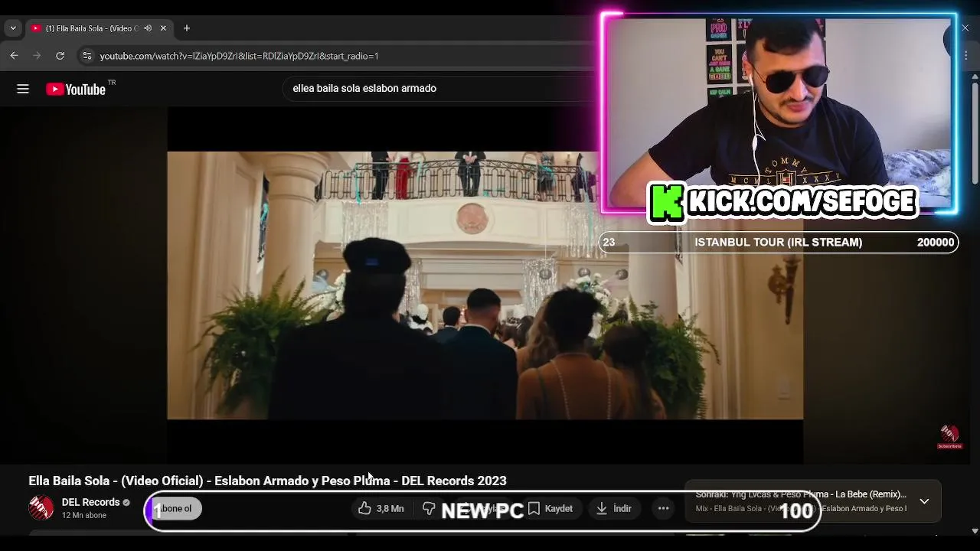Save the video with Kaydet

(550, 508)
